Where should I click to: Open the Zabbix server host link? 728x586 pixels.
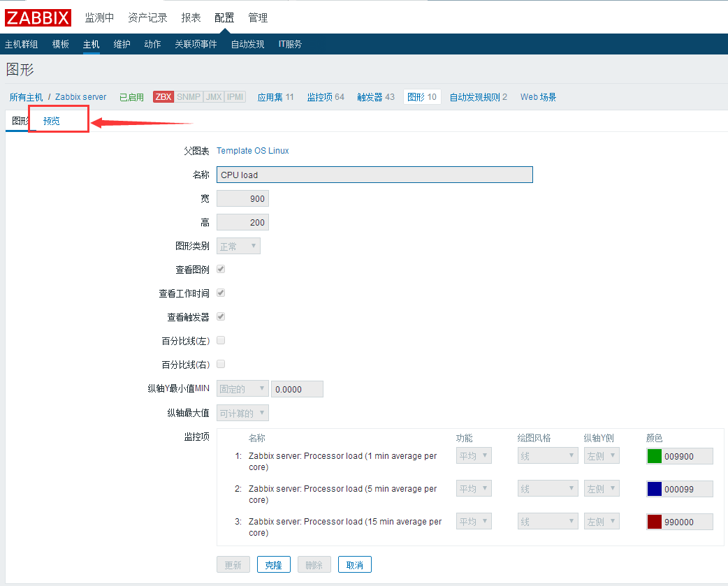pos(81,97)
